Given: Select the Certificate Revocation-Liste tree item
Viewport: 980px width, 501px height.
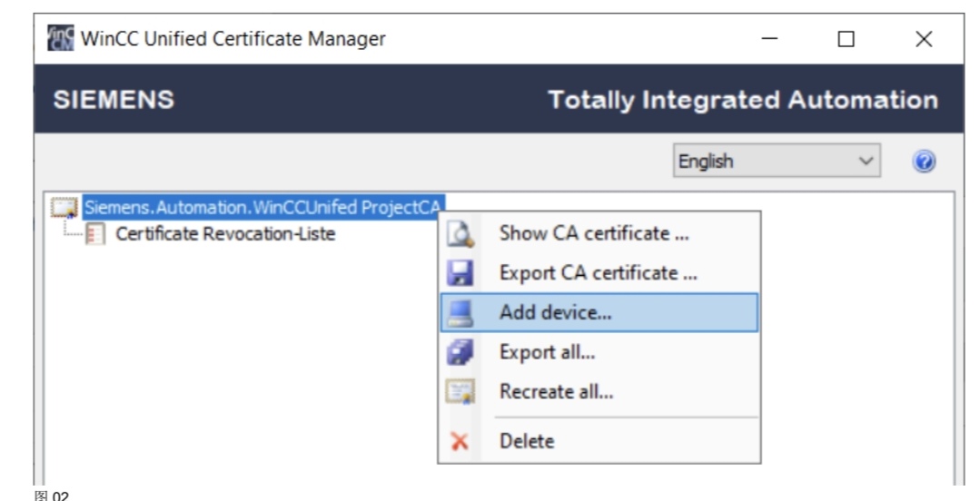Looking at the screenshot, I should 225,234.
